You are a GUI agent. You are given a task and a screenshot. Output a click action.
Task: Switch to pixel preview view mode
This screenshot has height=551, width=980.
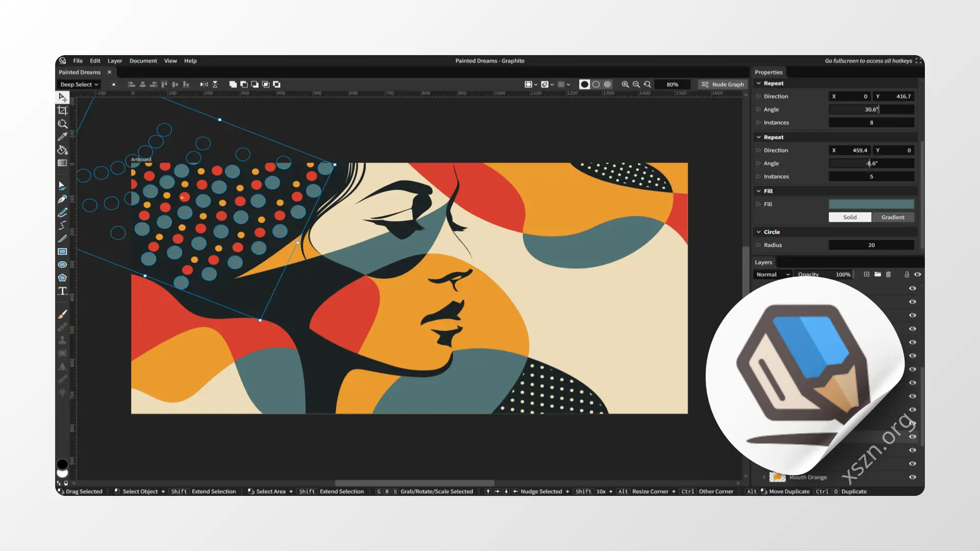[x=607, y=84]
